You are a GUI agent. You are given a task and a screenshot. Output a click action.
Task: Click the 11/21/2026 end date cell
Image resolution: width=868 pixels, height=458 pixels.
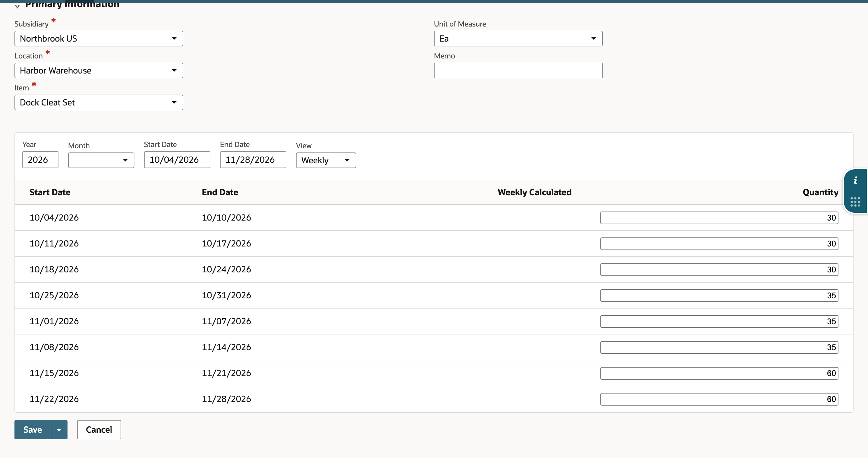[226, 373]
